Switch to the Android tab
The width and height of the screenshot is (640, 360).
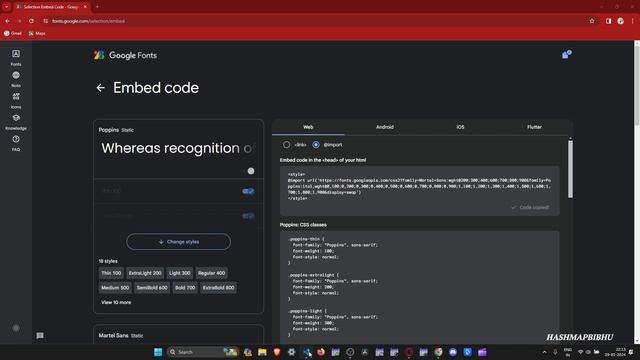tap(385, 127)
